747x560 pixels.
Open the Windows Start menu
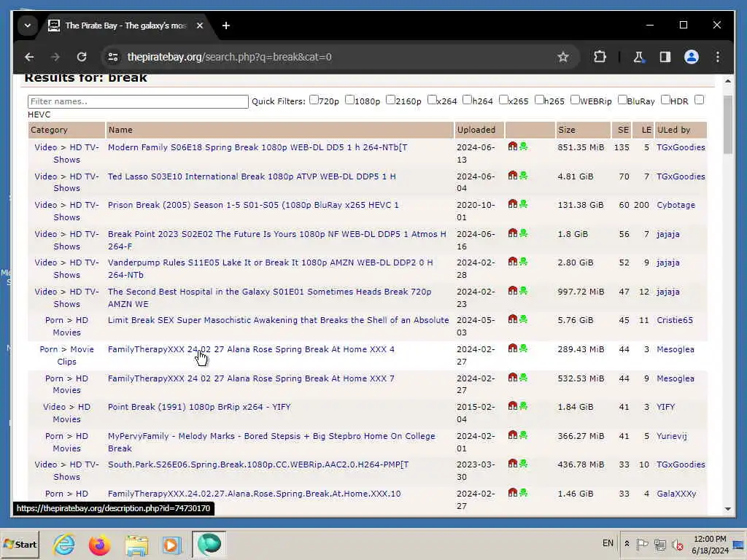(x=20, y=544)
